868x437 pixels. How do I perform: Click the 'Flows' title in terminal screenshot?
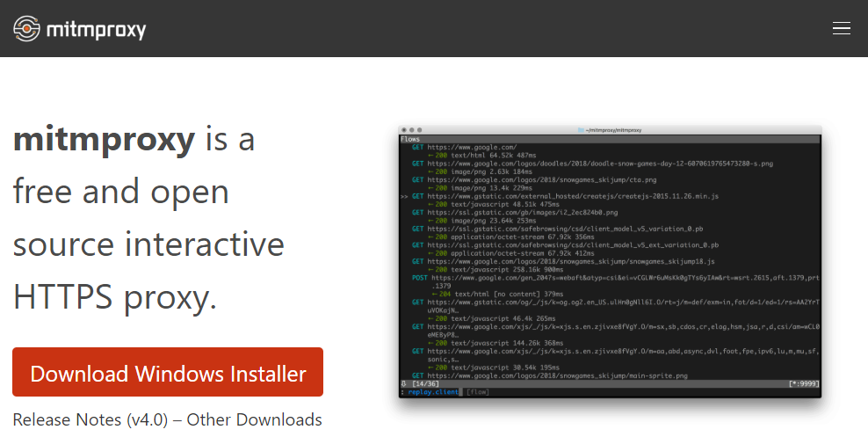click(x=410, y=139)
